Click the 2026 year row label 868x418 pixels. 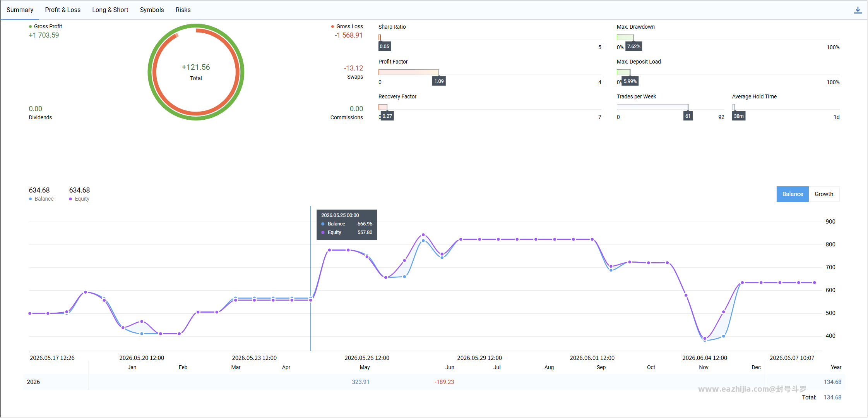click(33, 382)
